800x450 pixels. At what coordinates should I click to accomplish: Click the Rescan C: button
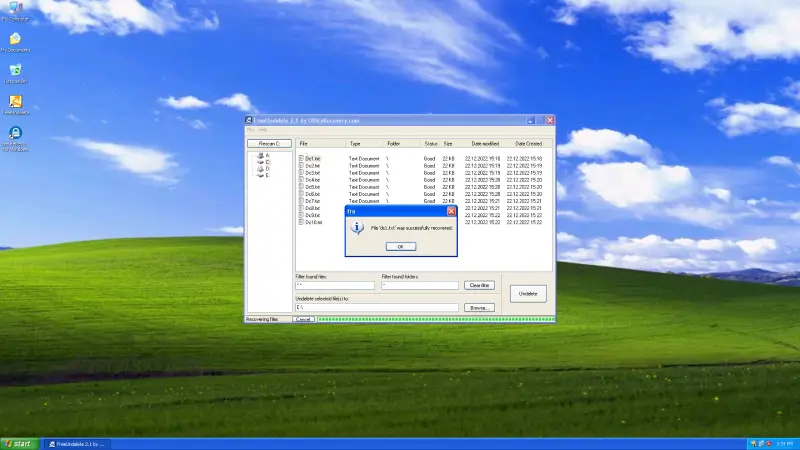269,143
